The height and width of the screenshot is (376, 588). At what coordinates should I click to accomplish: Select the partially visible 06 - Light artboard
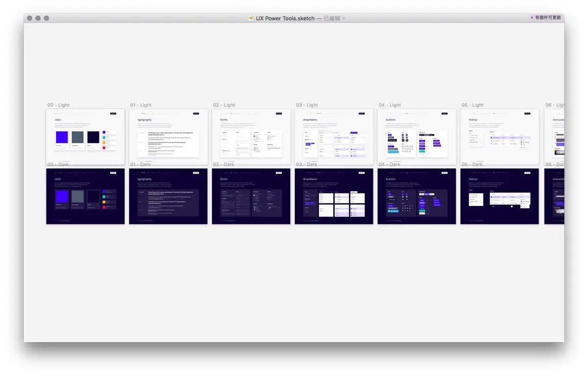tap(554, 137)
